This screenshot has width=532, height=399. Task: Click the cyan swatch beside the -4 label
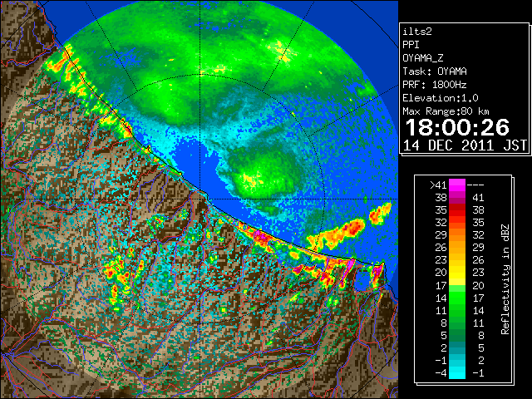coord(457,373)
